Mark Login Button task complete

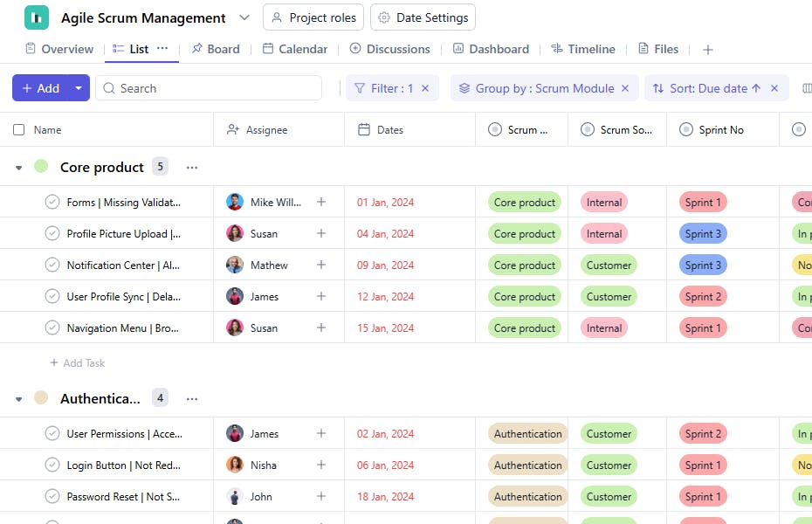(52, 465)
